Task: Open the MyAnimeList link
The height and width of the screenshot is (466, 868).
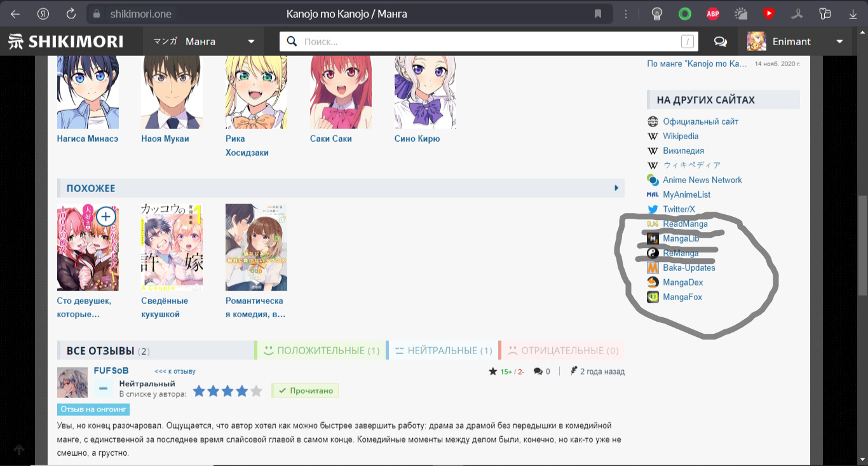Action: click(x=686, y=195)
